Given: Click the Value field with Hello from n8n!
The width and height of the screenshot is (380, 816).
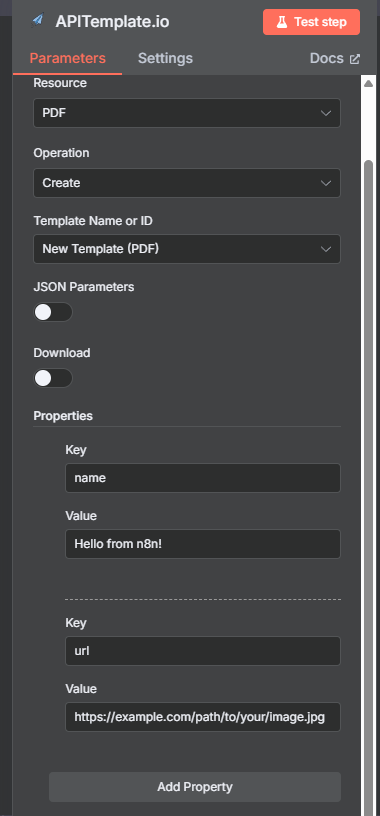Looking at the screenshot, I should point(203,544).
